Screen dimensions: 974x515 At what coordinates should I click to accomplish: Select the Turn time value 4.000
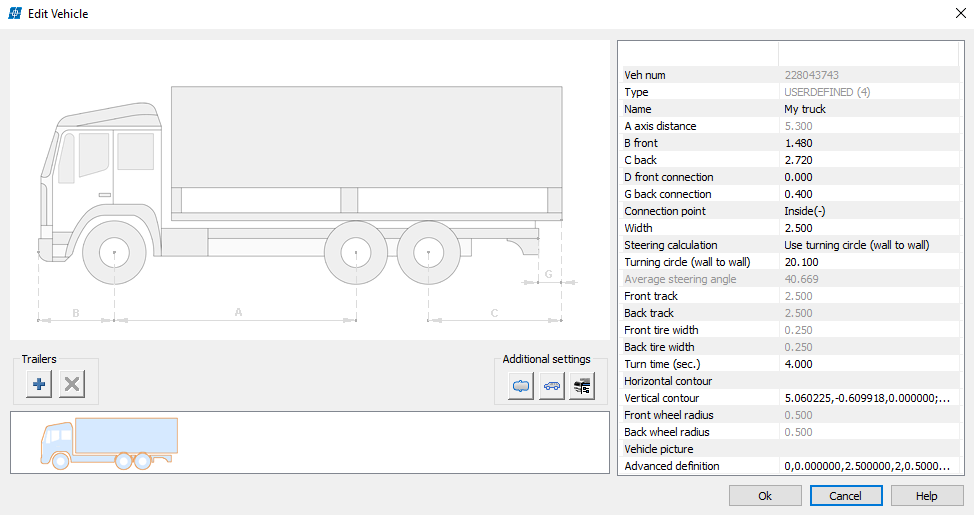point(866,364)
